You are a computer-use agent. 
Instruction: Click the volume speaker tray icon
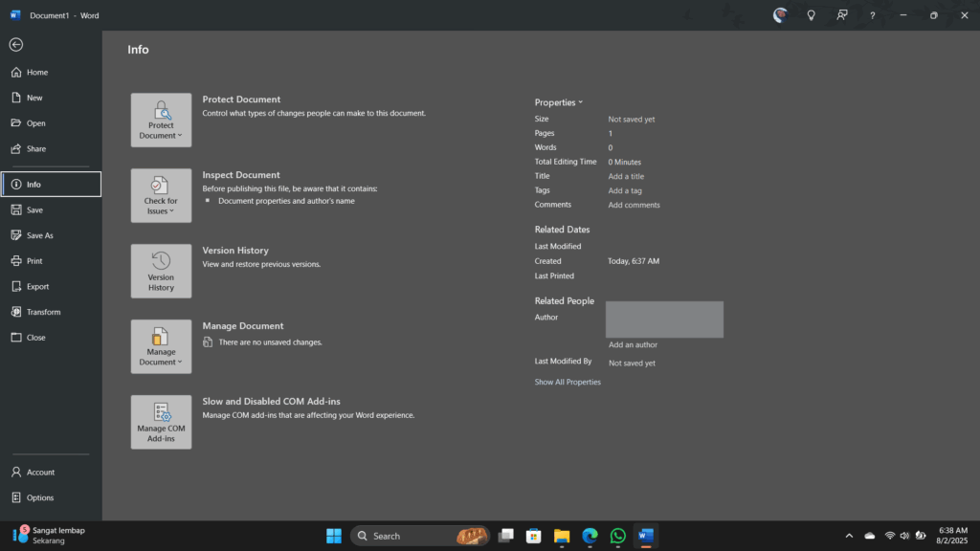point(905,536)
